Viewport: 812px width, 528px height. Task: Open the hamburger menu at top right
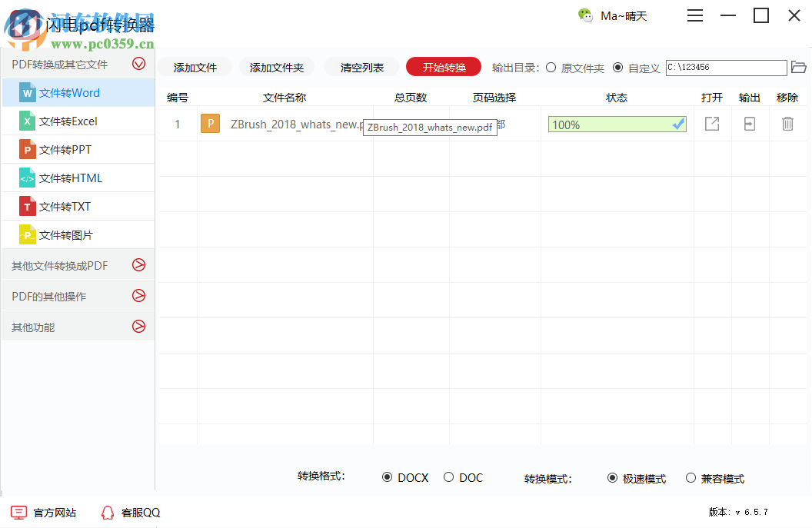pyautogui.click(x=694, y=15)
